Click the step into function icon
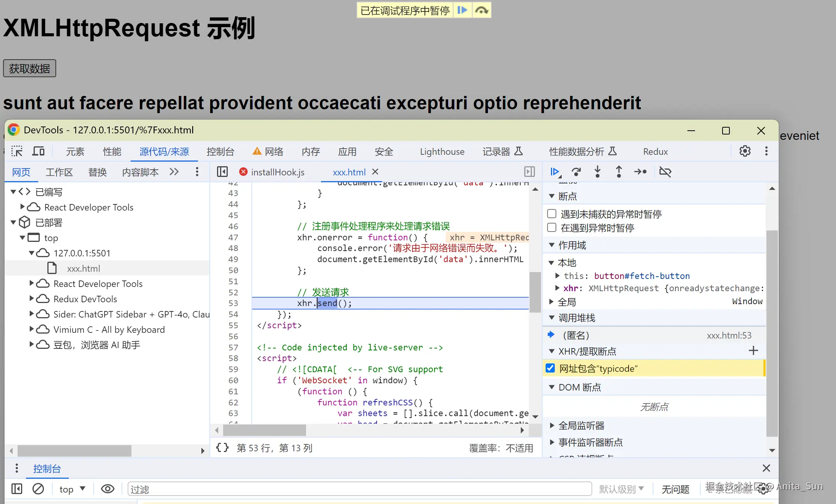 coord(598,172)
